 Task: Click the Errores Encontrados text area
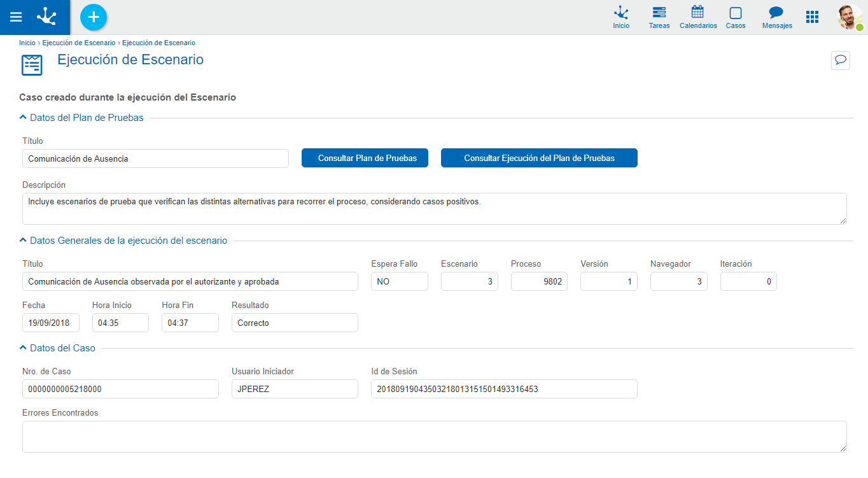click(x=435, y=437)
